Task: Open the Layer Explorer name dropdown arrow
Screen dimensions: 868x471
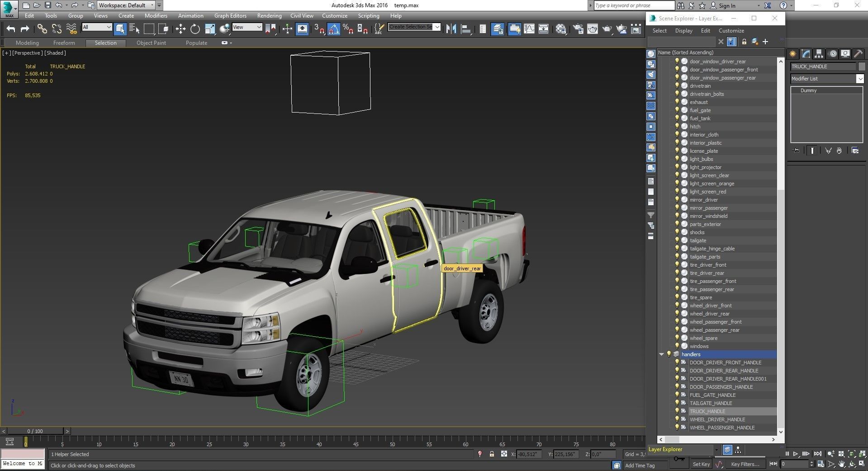Action: pyautogui.click(x=716, y=449)
